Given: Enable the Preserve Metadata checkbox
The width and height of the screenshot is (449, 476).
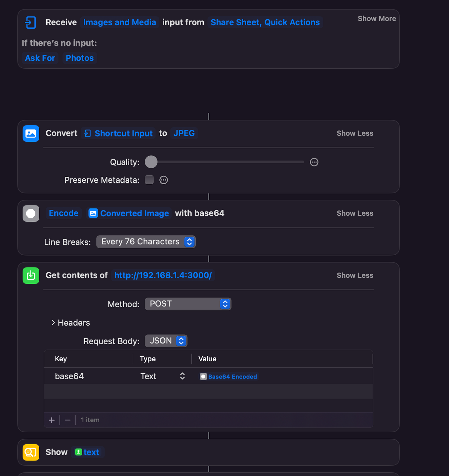Looking at the screenshot, I should tap(149, 180).
